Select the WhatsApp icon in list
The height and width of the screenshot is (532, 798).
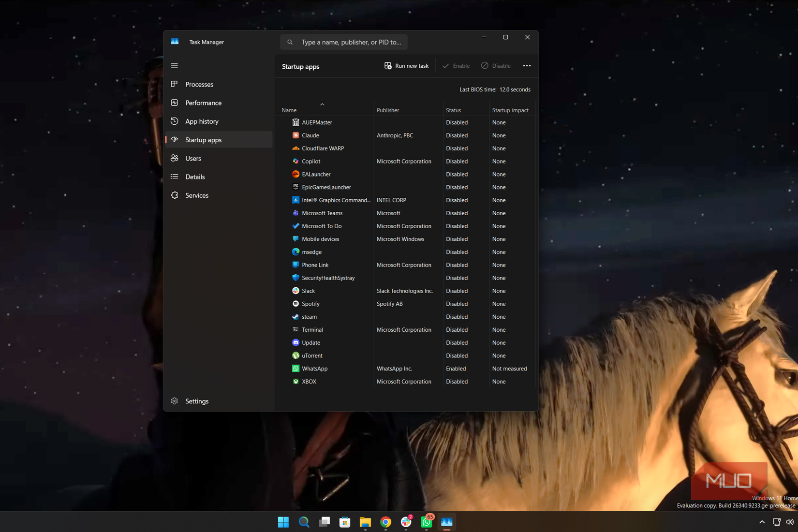click(x=296, y=369)
